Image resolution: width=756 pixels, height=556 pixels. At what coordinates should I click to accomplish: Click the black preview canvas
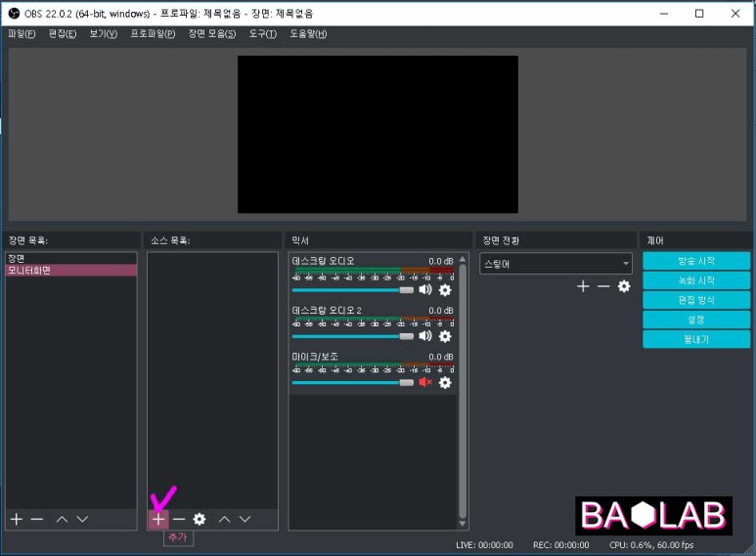[x=378, y=134]
